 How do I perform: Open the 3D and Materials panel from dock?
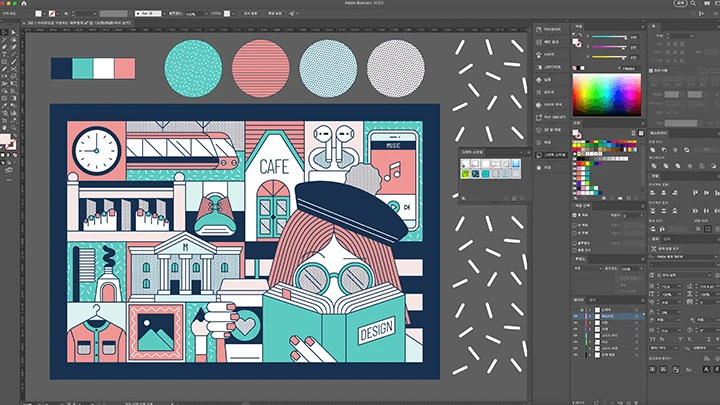[x=550, y=130]
